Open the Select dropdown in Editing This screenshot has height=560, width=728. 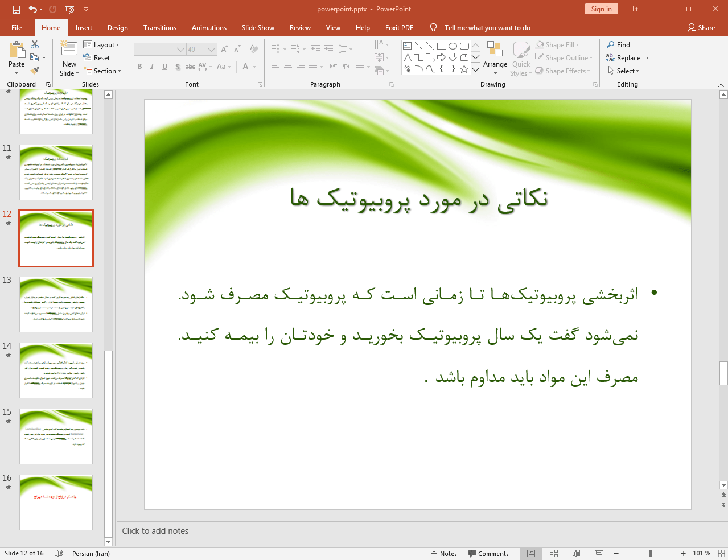pos(623,71)
